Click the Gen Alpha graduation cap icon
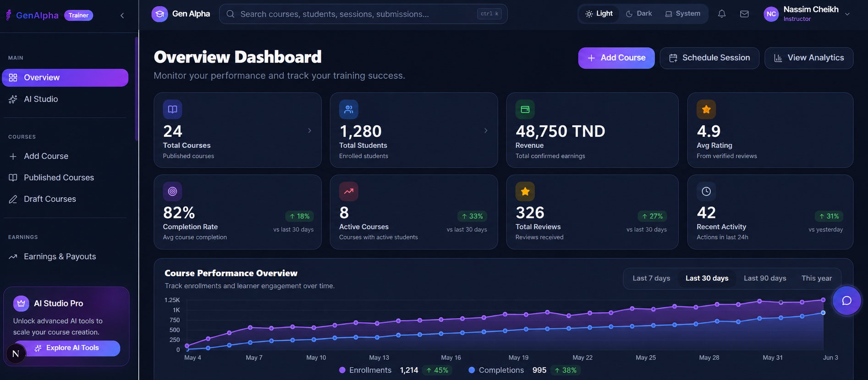The image size is (868, 380). [159, 14]
